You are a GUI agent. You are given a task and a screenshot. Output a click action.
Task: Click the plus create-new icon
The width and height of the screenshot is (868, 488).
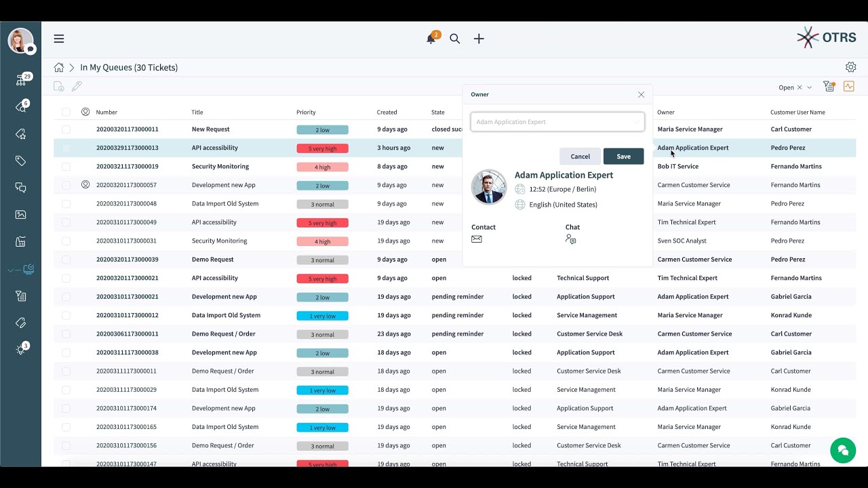click(x=479, y=39)
